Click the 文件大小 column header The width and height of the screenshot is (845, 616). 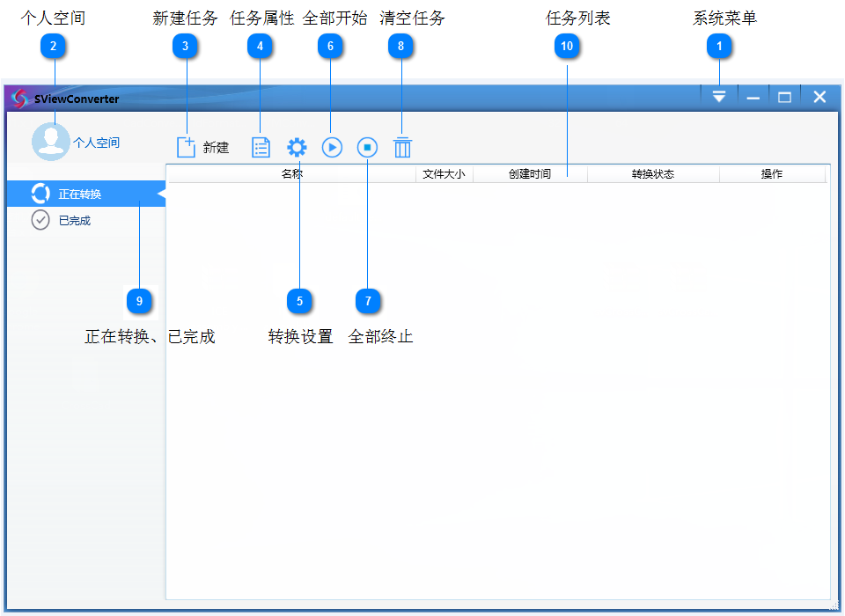coord(444,174)
